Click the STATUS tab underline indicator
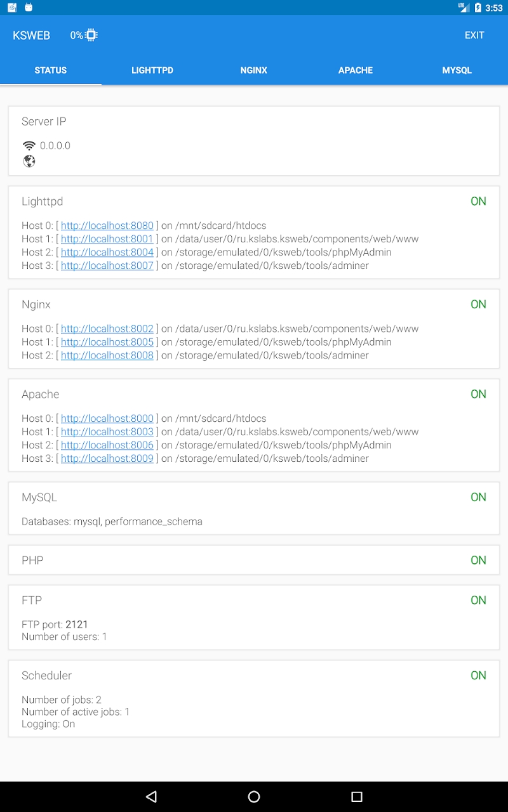Viewport: 508px width, 812px height. point(51,82)
